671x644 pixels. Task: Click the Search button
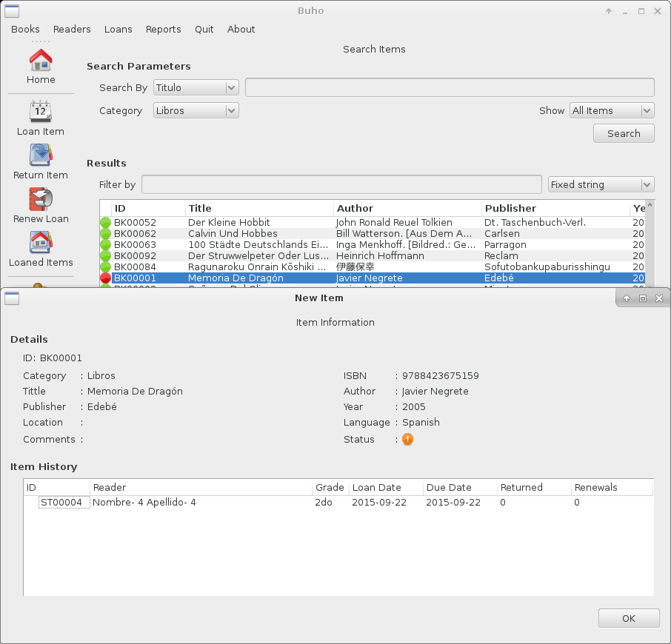pos(624,133)
